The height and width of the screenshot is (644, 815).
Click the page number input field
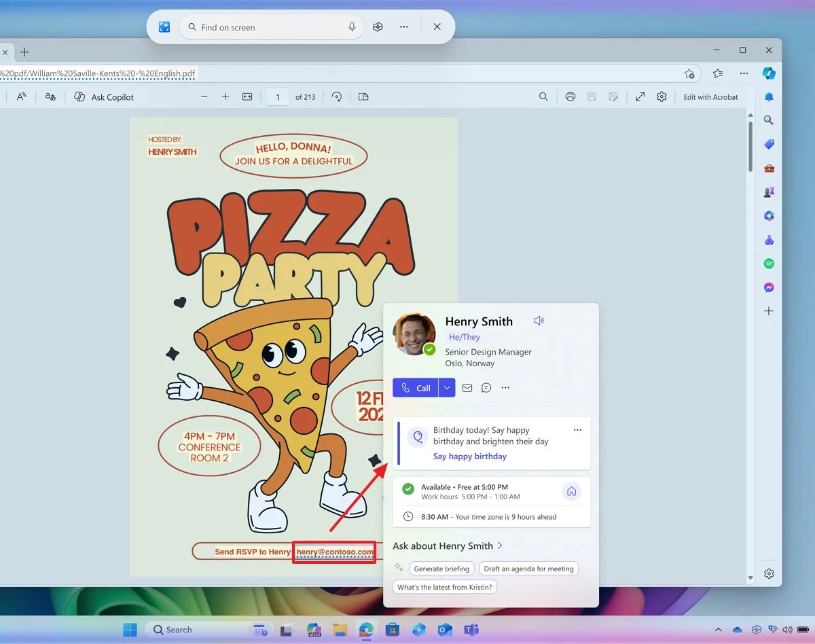(x=277, y=97)
